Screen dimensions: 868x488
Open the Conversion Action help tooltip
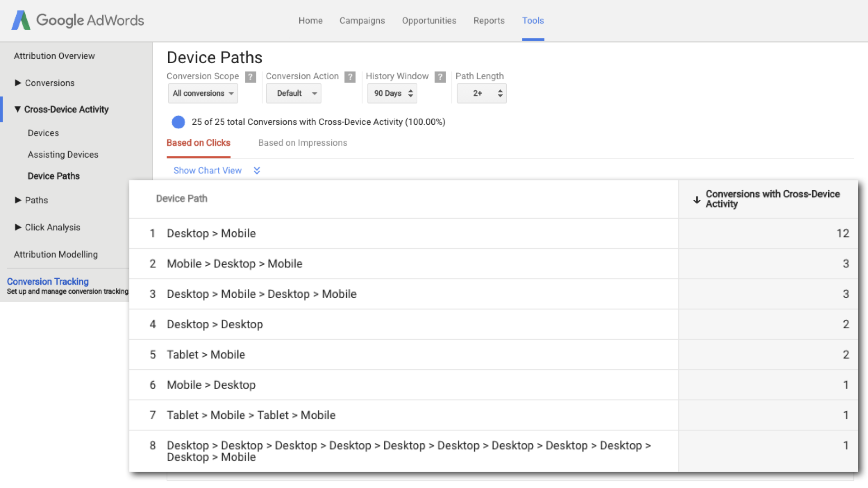350,77
